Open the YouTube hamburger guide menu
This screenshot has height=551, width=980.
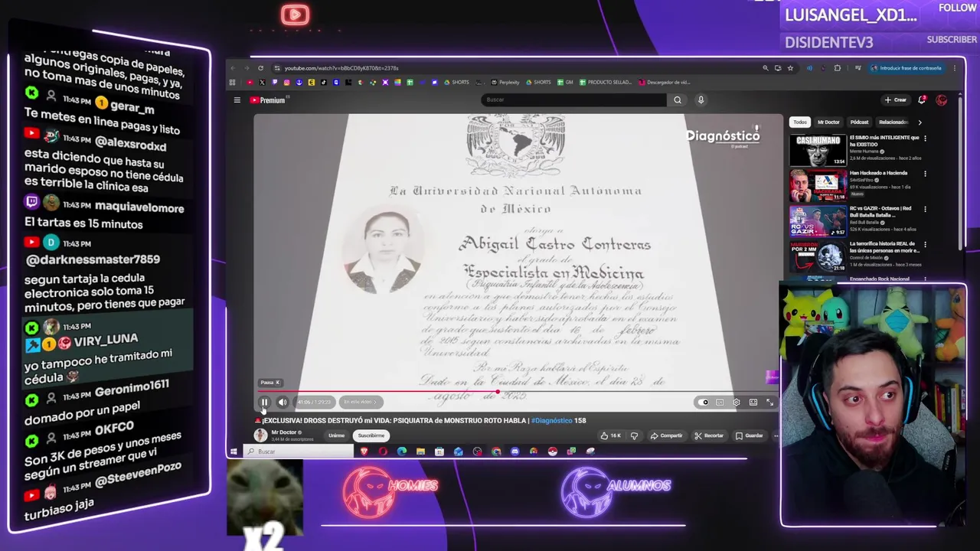point(237,100)
